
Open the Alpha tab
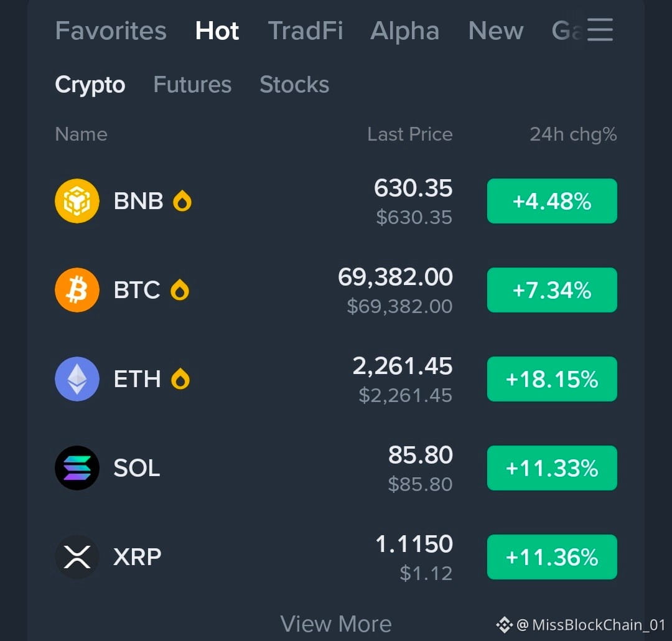(x=404, y=31)
